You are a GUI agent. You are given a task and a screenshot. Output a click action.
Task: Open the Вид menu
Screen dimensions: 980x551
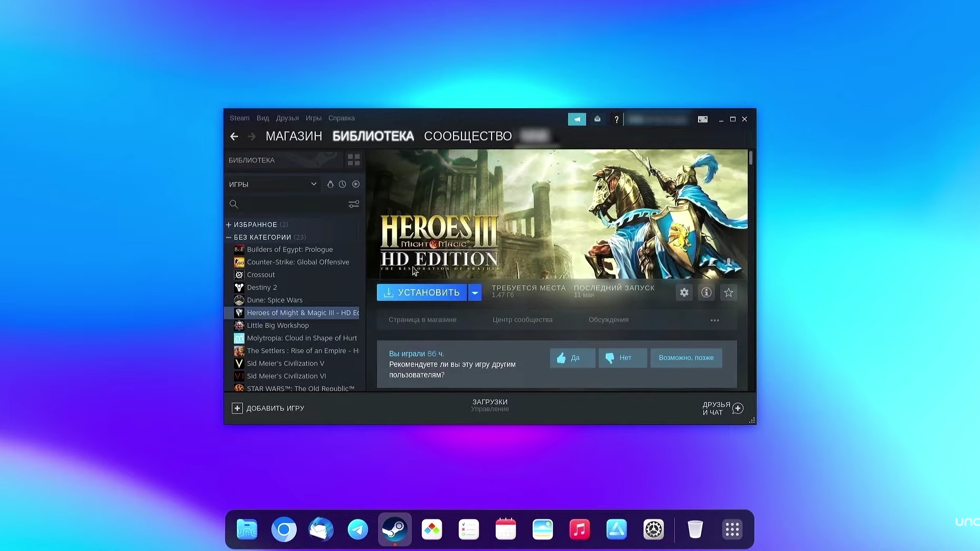click(263, 118)
